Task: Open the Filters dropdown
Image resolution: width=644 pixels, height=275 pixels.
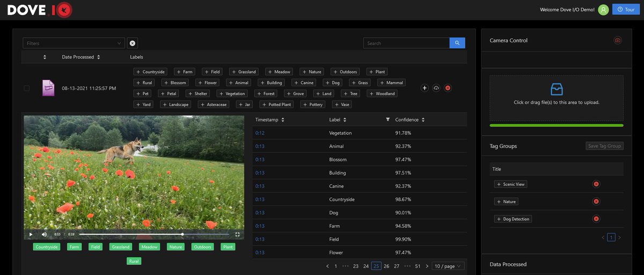Action: [x=74, y=43]
